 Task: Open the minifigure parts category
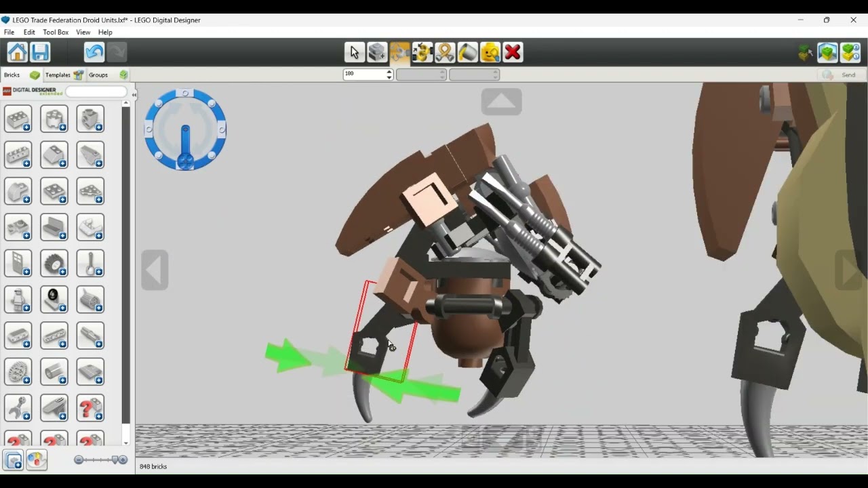click(x=18, y=299)
